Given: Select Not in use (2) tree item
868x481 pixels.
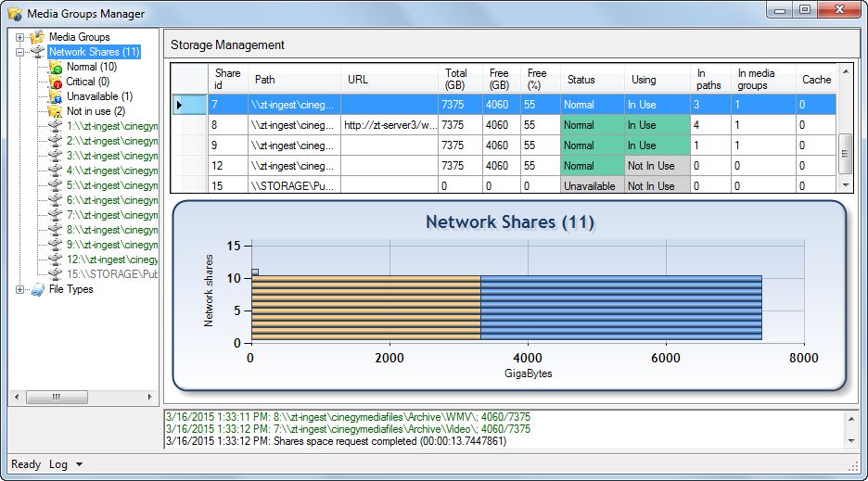Looking at the screenshot, I should [x=96, y=112].
